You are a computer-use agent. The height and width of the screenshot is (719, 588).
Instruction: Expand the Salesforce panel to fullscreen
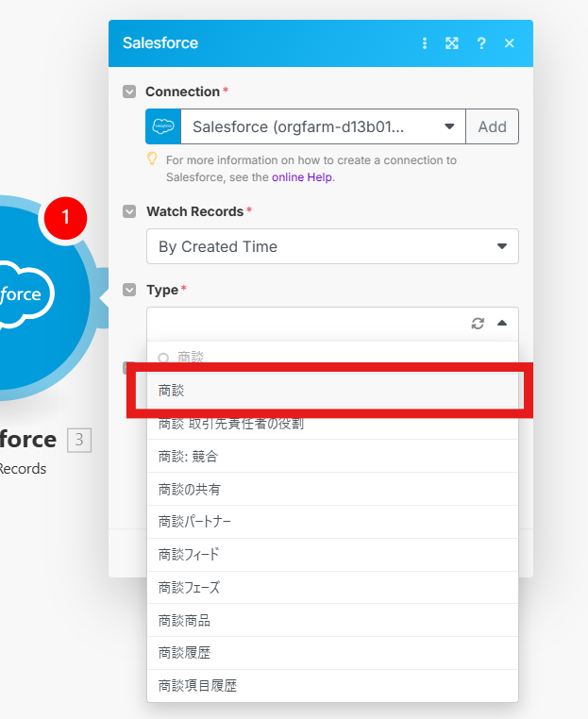(452, 43)
